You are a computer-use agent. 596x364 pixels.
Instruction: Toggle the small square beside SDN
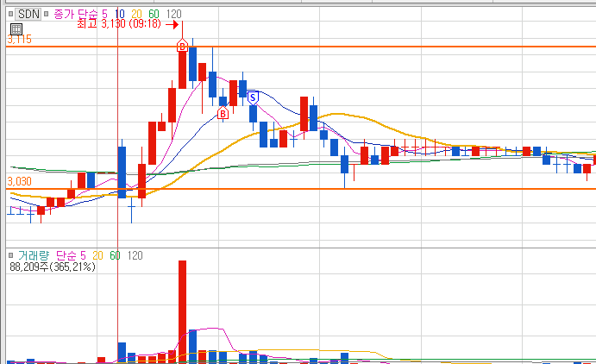pyautogui.click(x=11, y=14)
